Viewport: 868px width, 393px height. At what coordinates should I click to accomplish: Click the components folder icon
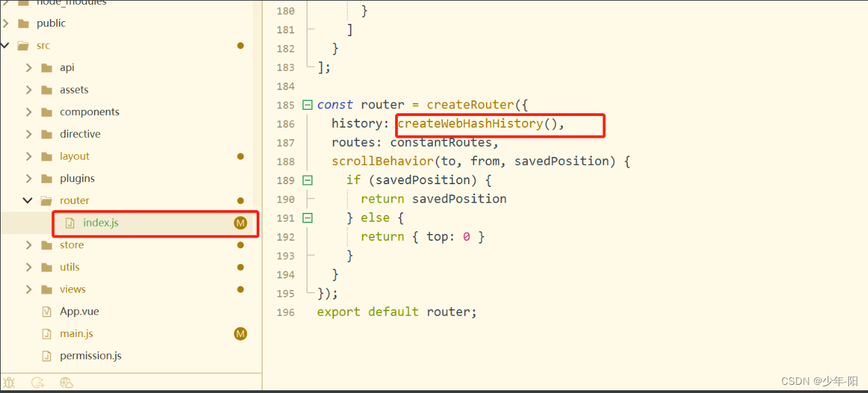[46, 111]
